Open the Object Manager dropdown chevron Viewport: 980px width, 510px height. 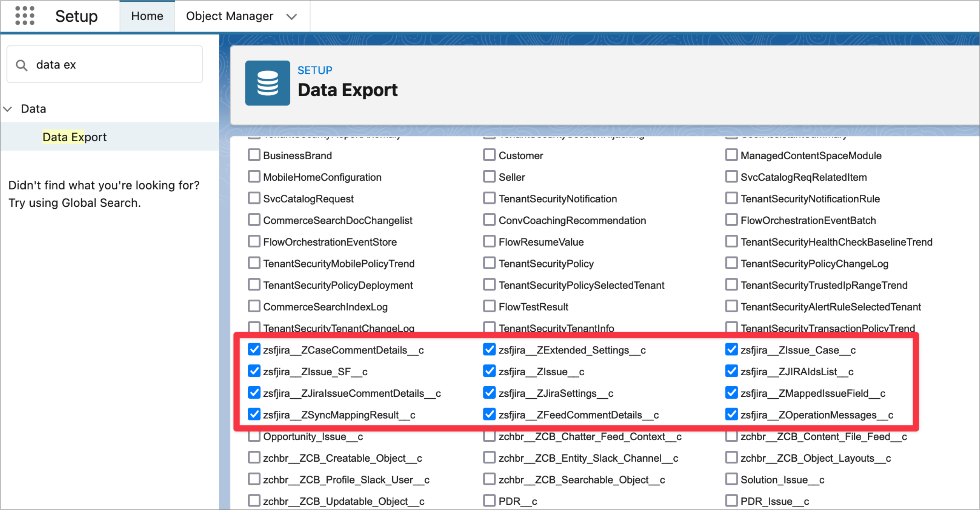[292, 17]
